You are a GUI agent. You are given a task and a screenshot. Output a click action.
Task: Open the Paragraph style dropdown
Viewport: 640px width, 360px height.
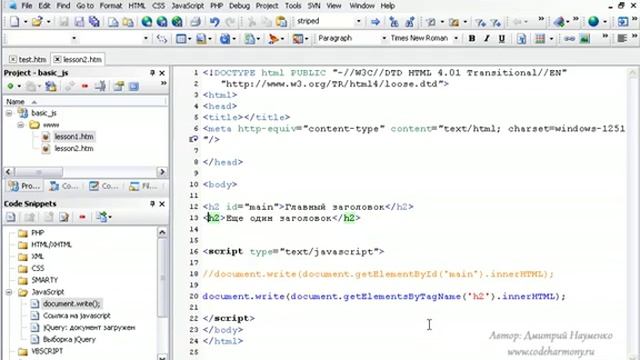click(384, 38)
